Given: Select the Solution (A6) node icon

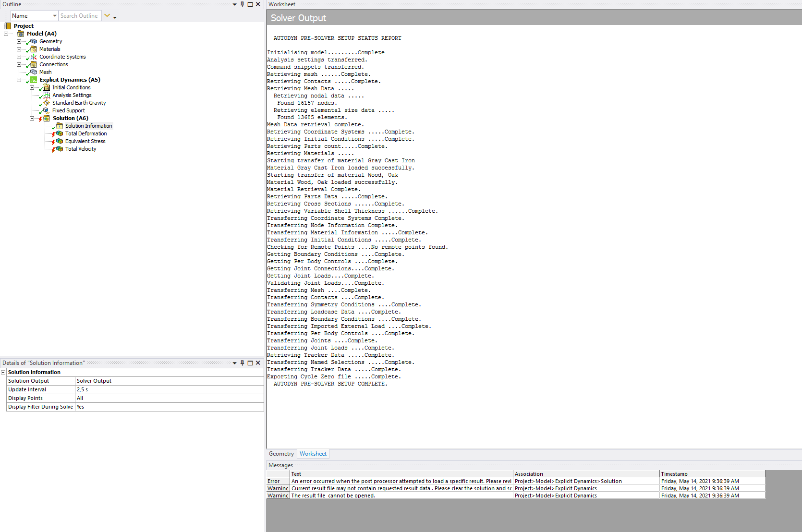Looking at the screenshot, I should pos(47,118).
